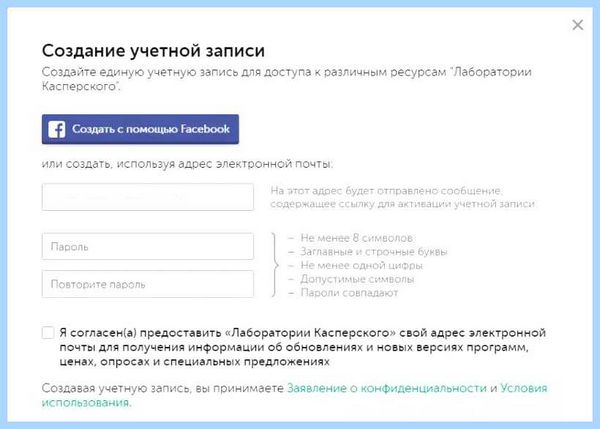Image resolution: width=600 pixels, height=429 pixels.
Task: Click requirement Не менее одной цифры
Action: tap(362, 265)
